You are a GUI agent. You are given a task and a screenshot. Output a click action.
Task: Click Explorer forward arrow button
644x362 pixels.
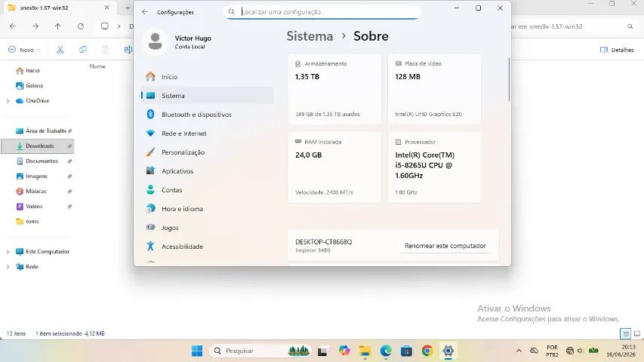pyautogui.click(x=35, y=26)
